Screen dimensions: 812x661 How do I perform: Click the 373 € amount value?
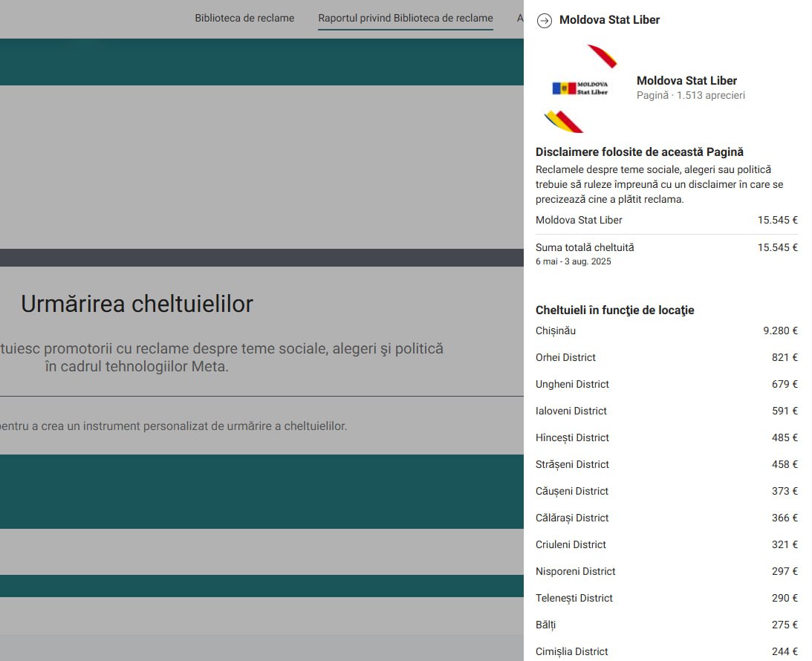tap(785, 491)
